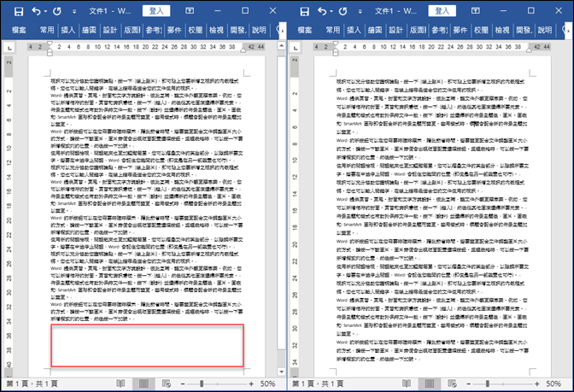Image resolution: width=574 pixels, height=392 pixels.
Task: Click the zoom in plus in the right window
Action: click(537, 384)
